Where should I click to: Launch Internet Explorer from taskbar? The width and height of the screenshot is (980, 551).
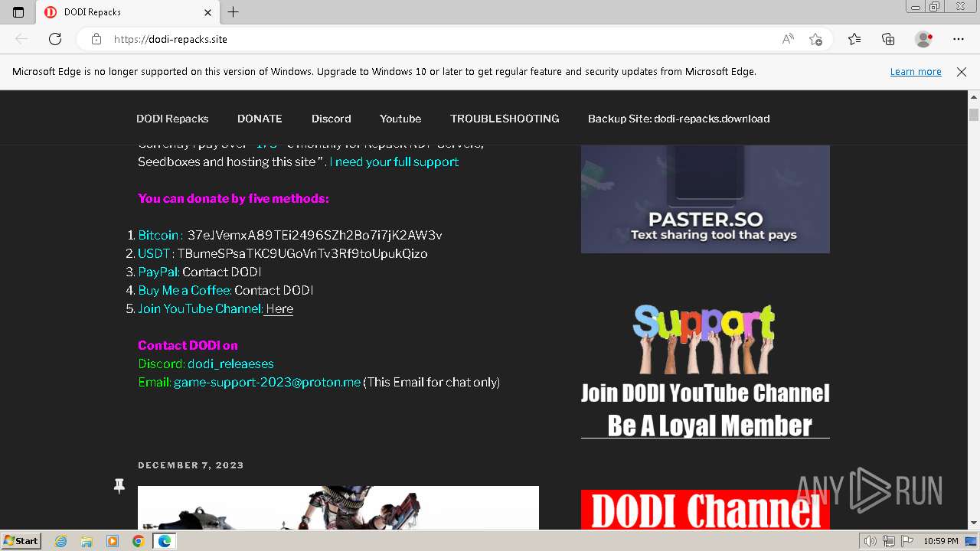coord(61,541)
